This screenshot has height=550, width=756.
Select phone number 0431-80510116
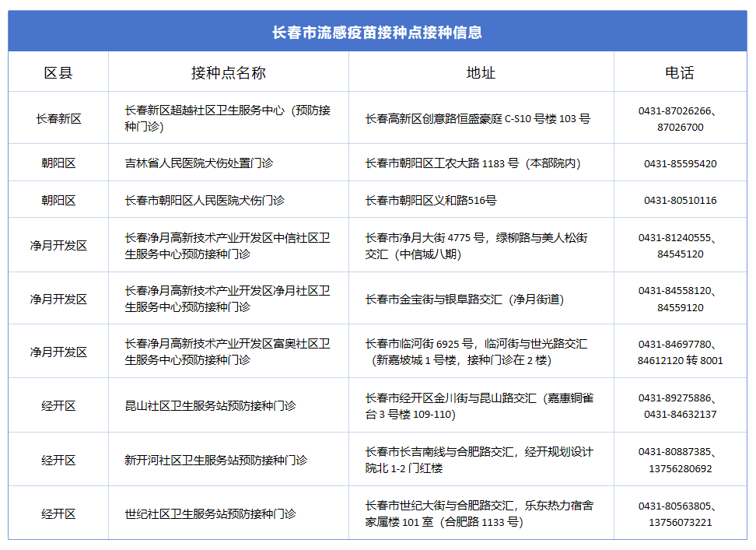pyautogui.click(x=681, y=201)
